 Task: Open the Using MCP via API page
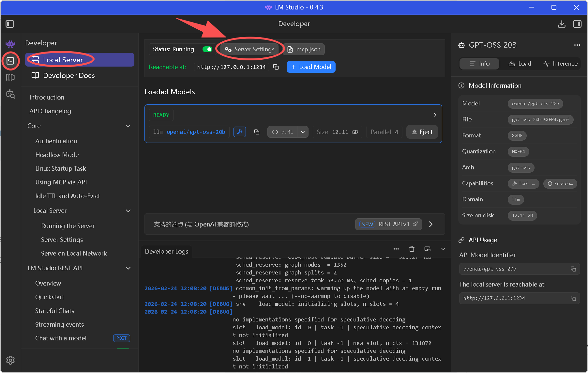click(61, 182)
